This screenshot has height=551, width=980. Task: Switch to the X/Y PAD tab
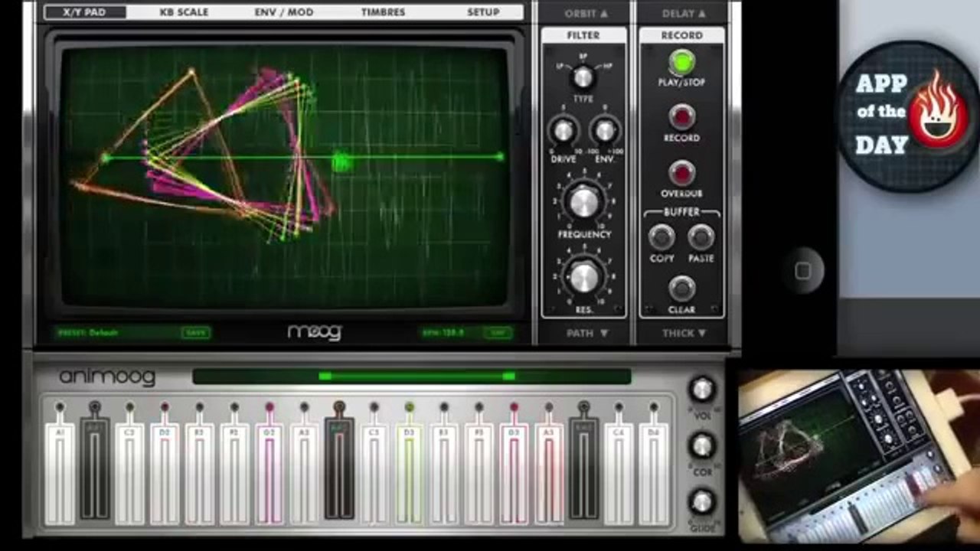click(85, 12)
